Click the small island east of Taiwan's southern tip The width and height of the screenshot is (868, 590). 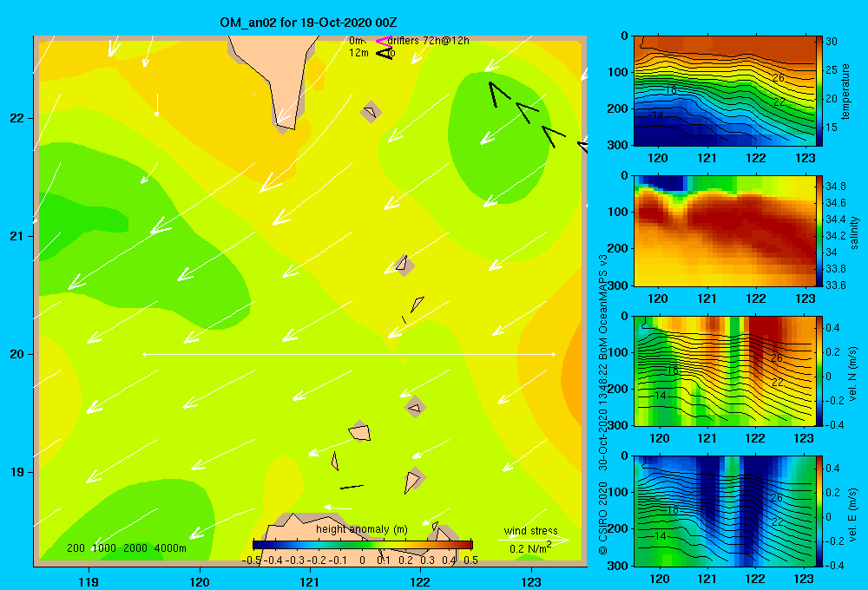tap(371, 112)
